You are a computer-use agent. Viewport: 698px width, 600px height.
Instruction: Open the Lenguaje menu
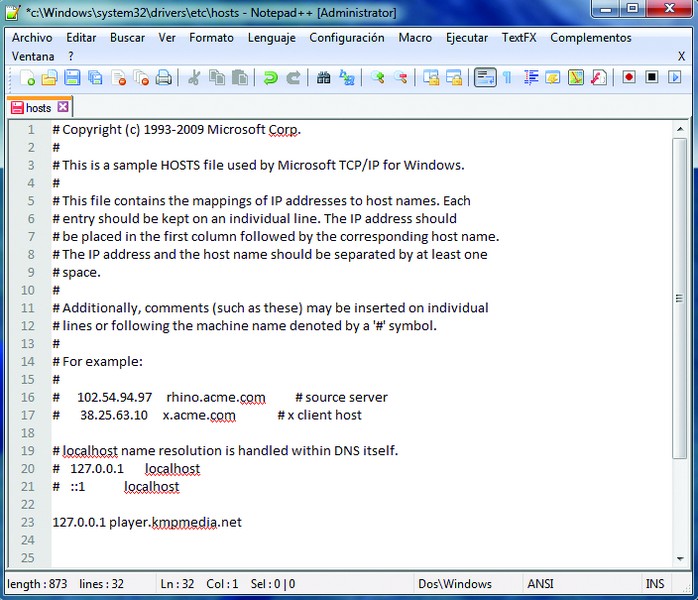click(272, 38)
